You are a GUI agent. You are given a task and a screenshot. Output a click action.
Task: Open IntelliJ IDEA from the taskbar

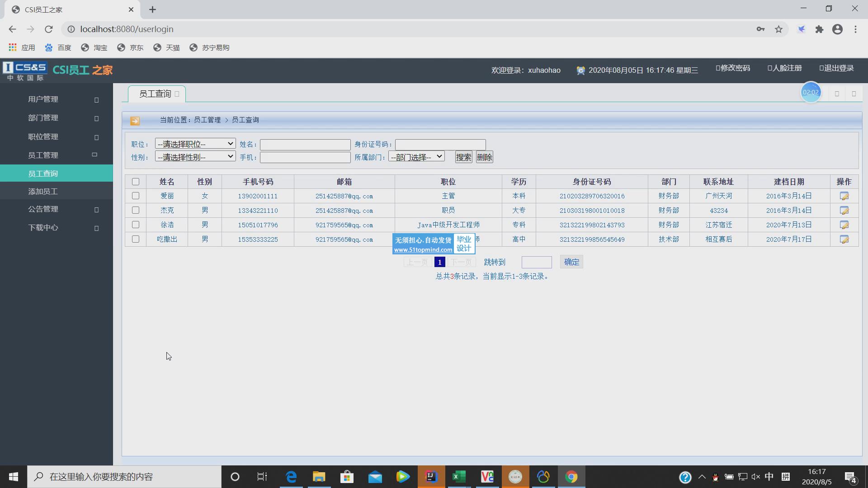431,477
